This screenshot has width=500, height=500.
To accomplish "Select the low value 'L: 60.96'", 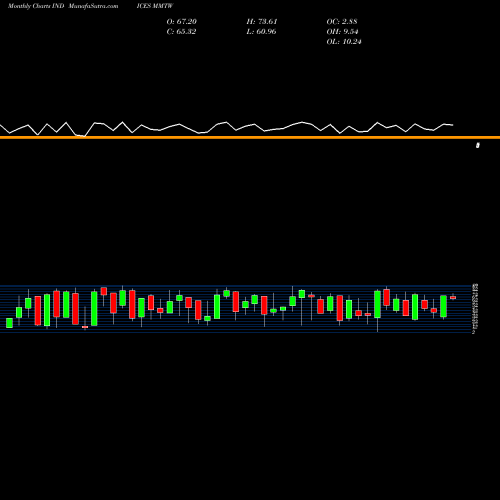I will pos(261,32).
